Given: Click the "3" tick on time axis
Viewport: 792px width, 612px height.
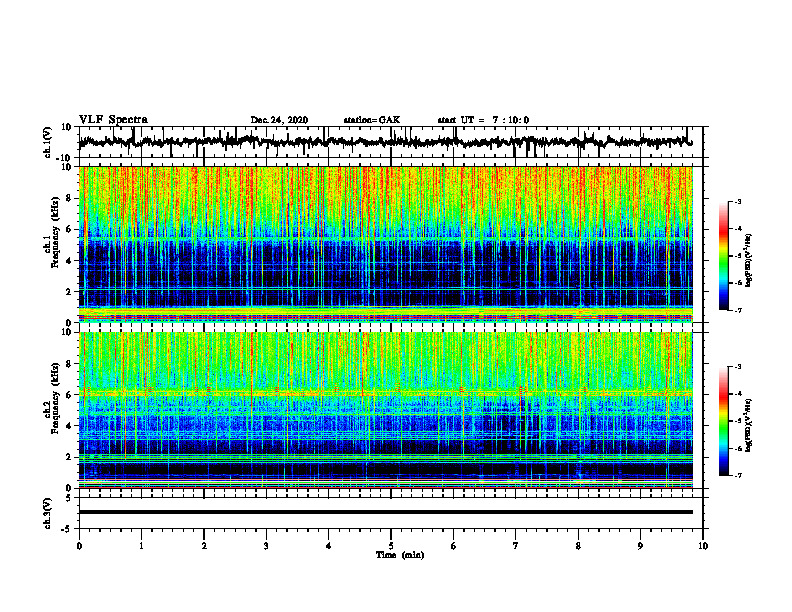Looking at the screenshot, I should pyautogui.click(x=266, y=546).
